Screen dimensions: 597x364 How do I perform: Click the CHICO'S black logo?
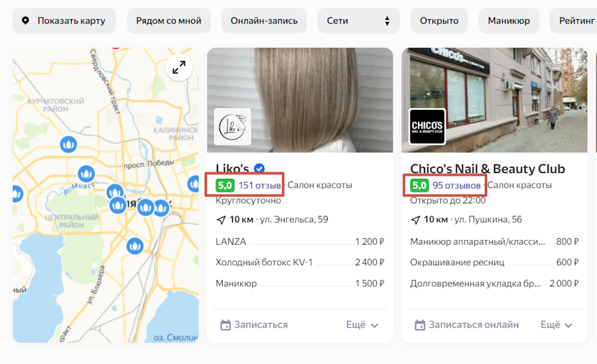pyautogui.click(x=427, y=127)
